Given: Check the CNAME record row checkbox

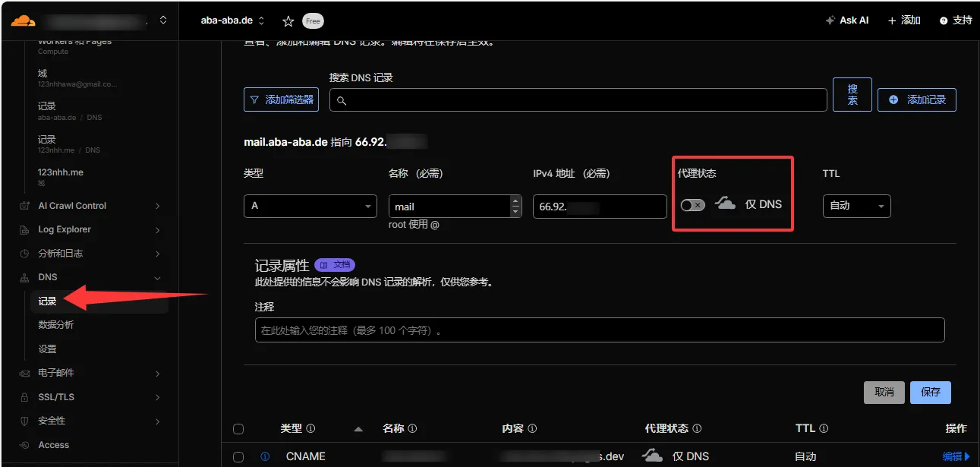Looking at the screenshot, I should coord(238,456).
